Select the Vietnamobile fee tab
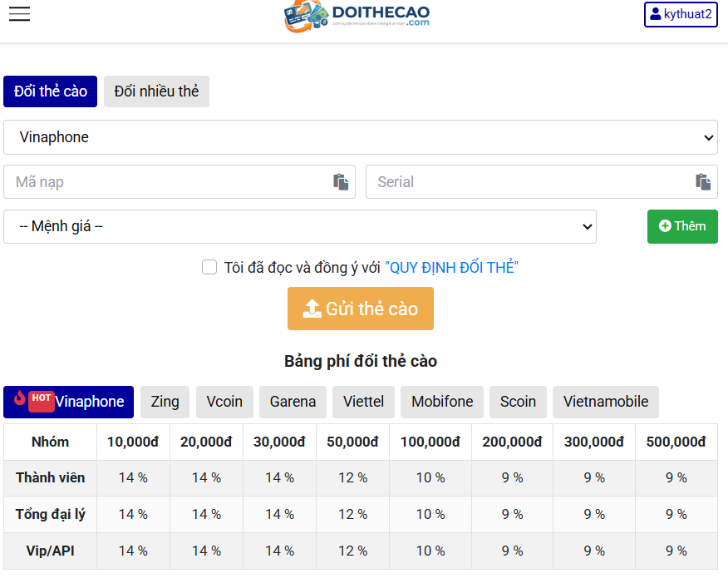 tap(606, 402)
